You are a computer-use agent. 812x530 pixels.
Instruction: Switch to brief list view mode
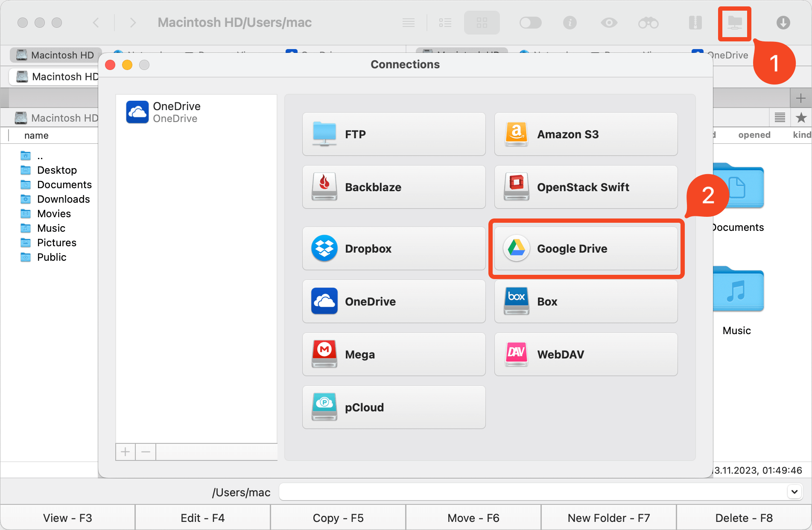(445, 23)
